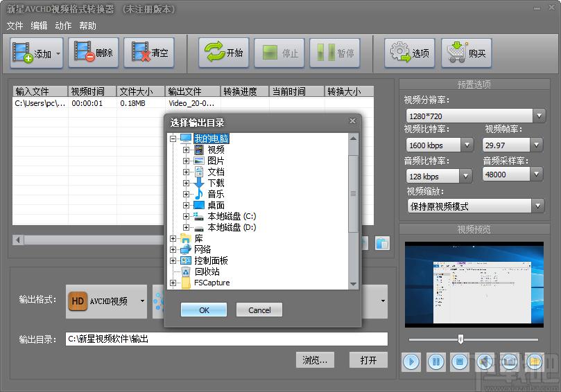
Task: Click the 打开 open folder button
Action: (368, 360)
